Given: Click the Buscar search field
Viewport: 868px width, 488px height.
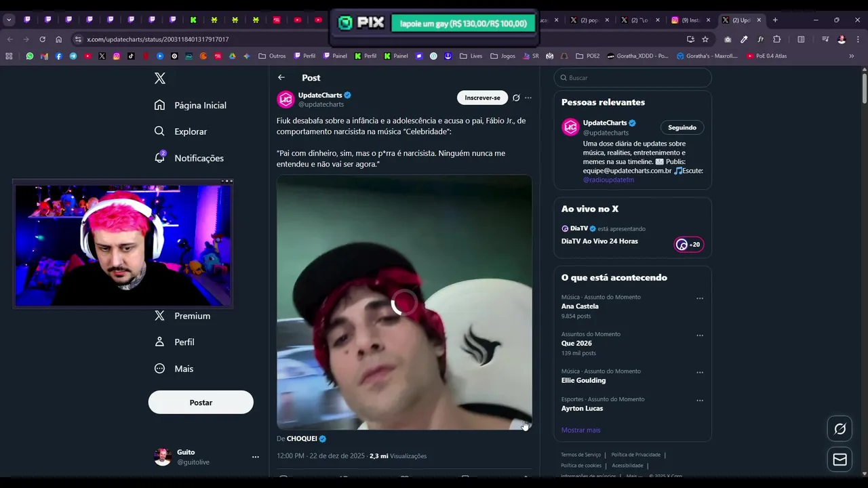Looking at the screenshot, I should pyautogui.click(x=633, y=77).
